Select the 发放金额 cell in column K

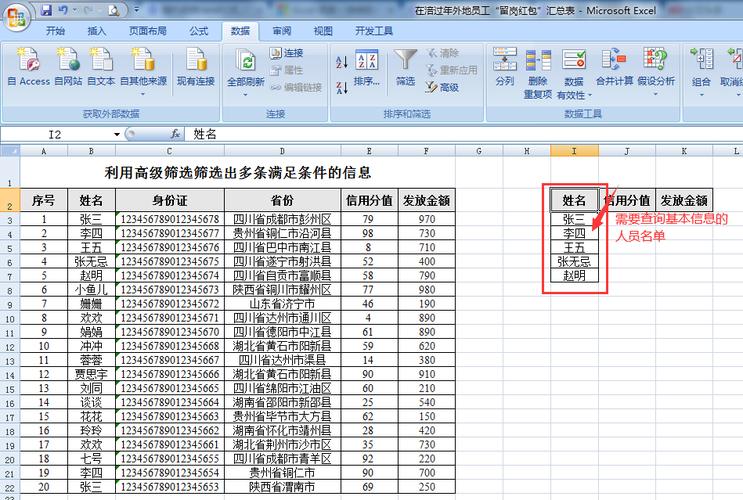(x=684, y=200)
